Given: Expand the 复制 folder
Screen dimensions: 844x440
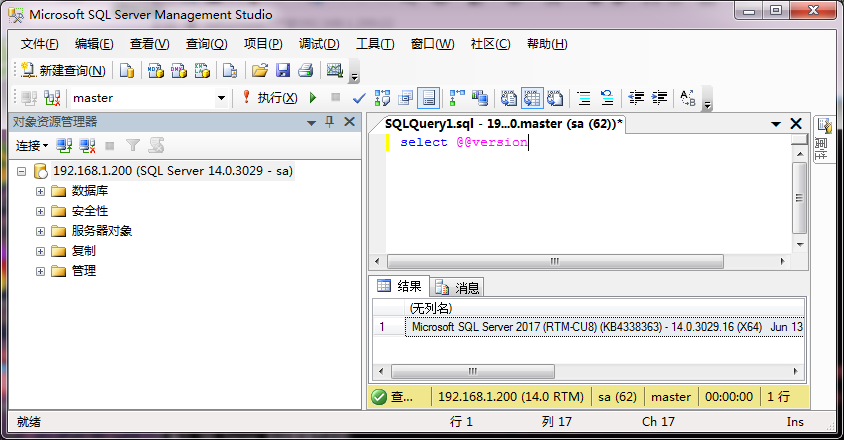Looking at the screenshot, I should (40, 251).
